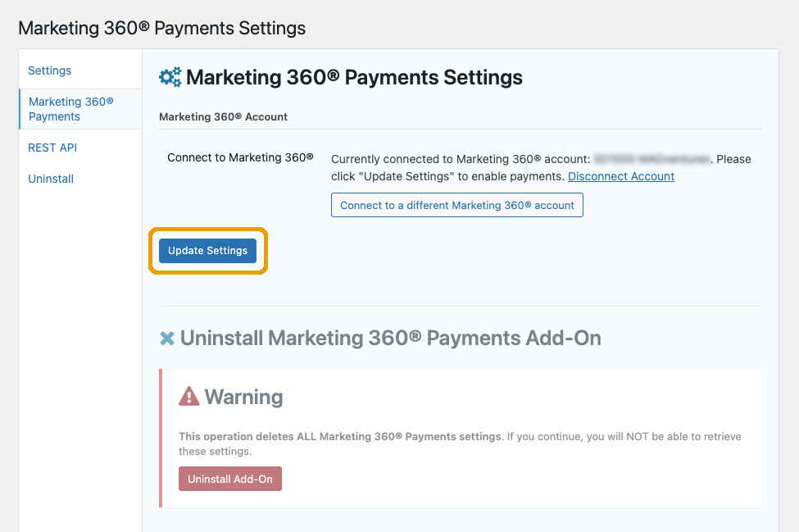Click the Update Settings button
Image resolution: width=799 pixels, height=532 pixels.
(x=207, y=251)
